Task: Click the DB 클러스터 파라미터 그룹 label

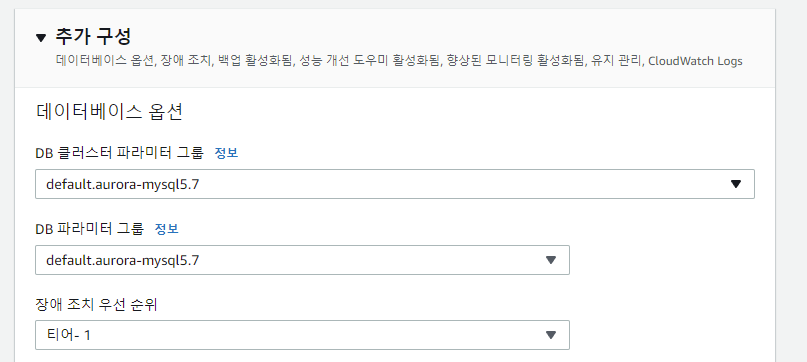Action: tap(119, 153)
